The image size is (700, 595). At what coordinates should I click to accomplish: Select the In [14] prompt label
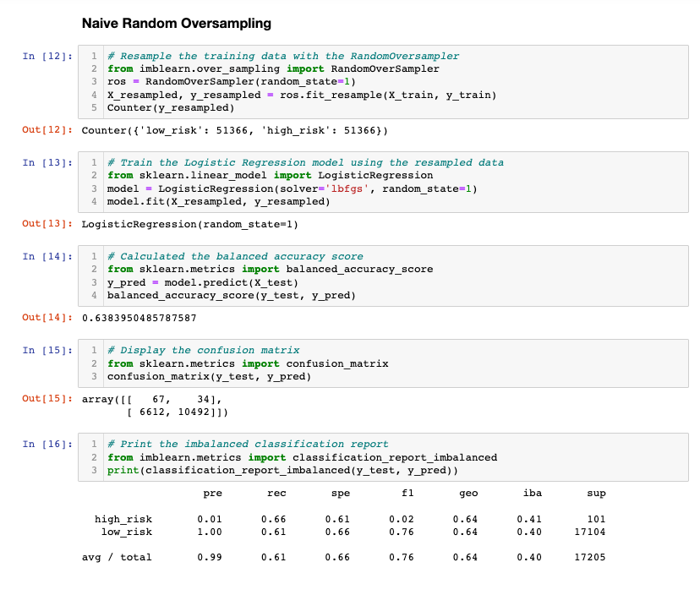47,257
